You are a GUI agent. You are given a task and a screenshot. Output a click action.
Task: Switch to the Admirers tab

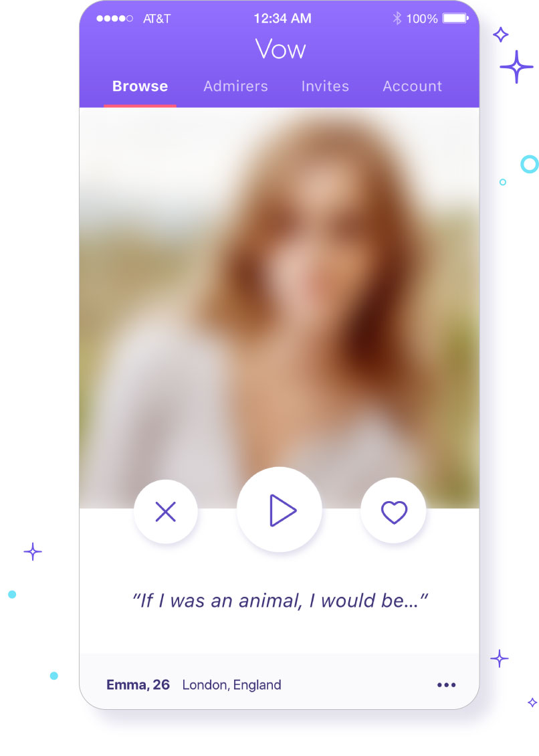point(235,86)
